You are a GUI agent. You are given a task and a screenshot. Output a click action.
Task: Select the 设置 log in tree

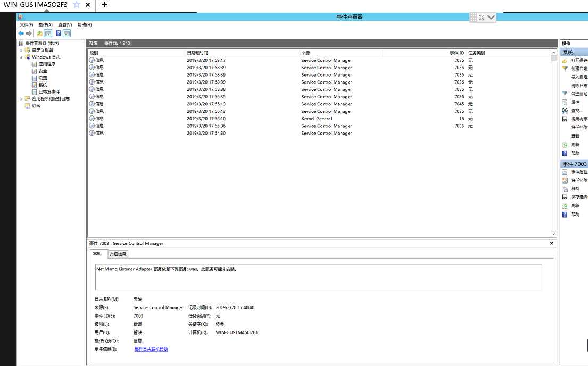click(43, 78)
